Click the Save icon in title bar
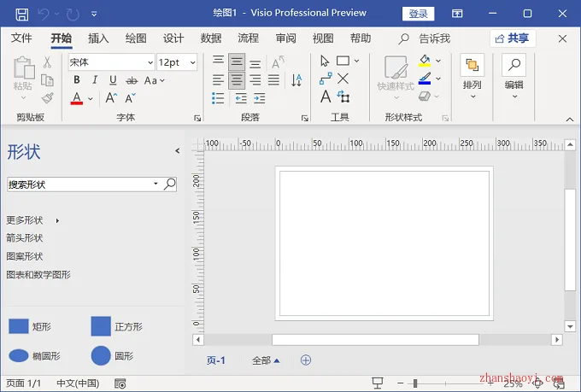This screenshot has height=392, width=581. pos(22,15)
